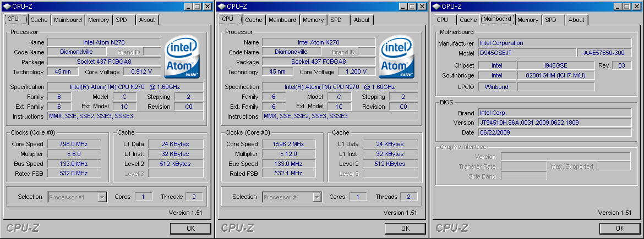Click CPU-Z title bar icon in middle window
The image size is (644, 239).
click(x=221, y=6)
